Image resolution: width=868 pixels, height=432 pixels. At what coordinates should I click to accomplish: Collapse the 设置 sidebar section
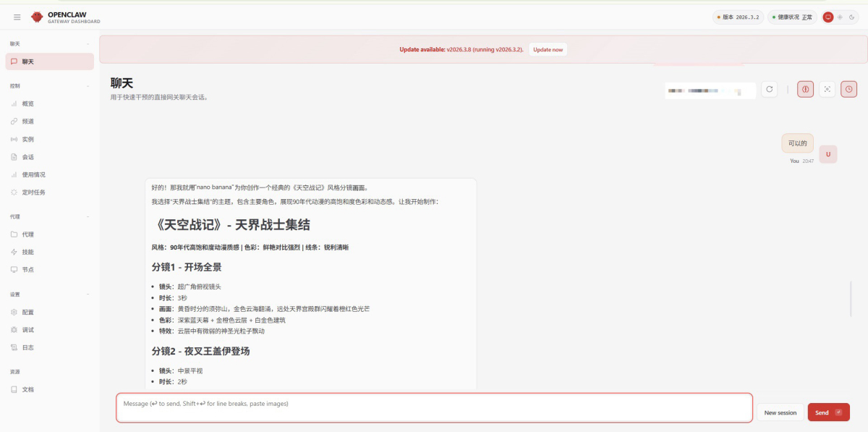tap(88, 295)
